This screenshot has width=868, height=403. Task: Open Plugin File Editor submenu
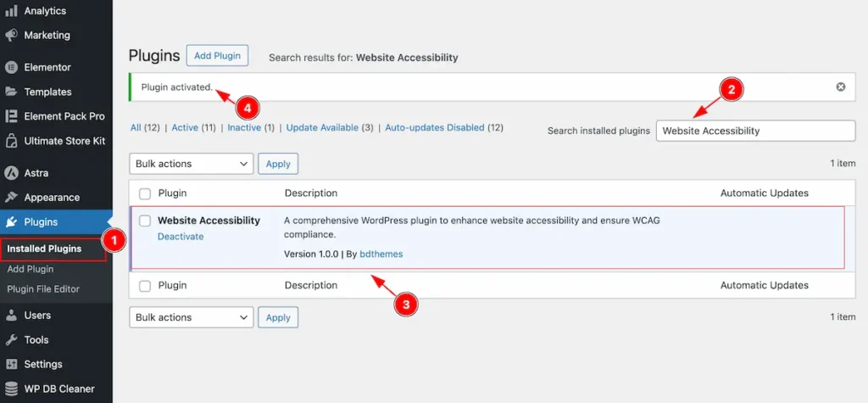point(43,288)
